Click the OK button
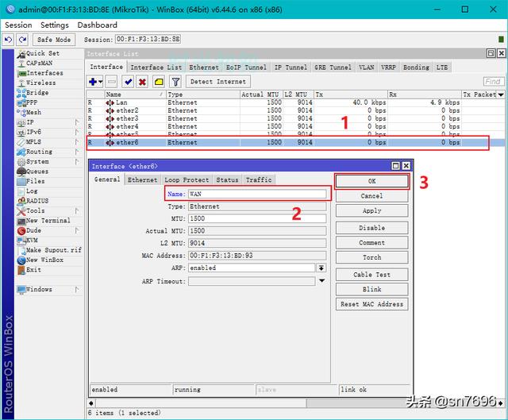 tap(372, 181)
